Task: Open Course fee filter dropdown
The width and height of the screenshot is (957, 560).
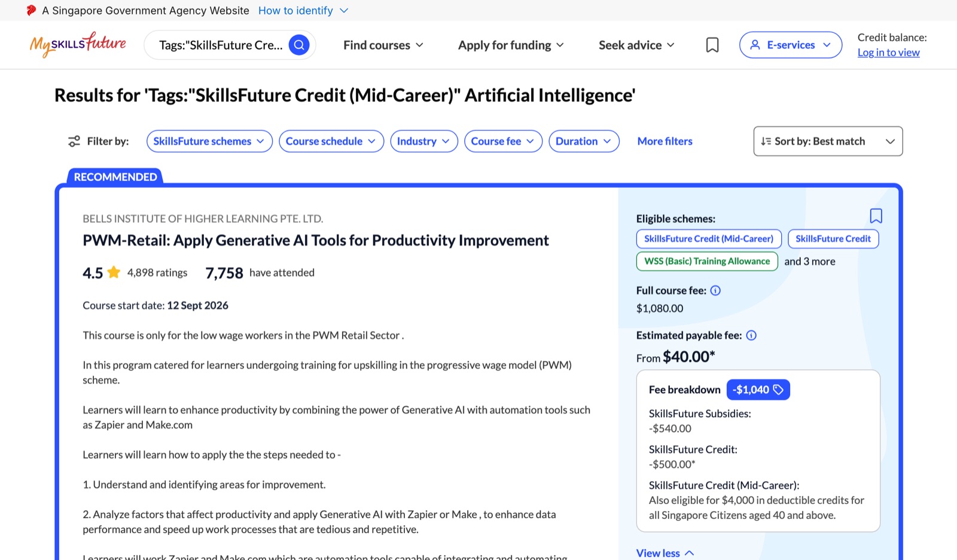Action: pos(503,141)
